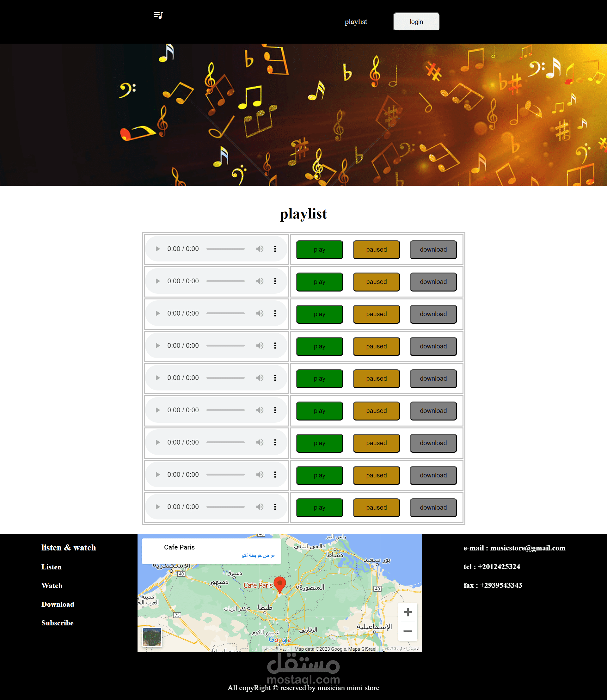Click the login button

[416, 22]
